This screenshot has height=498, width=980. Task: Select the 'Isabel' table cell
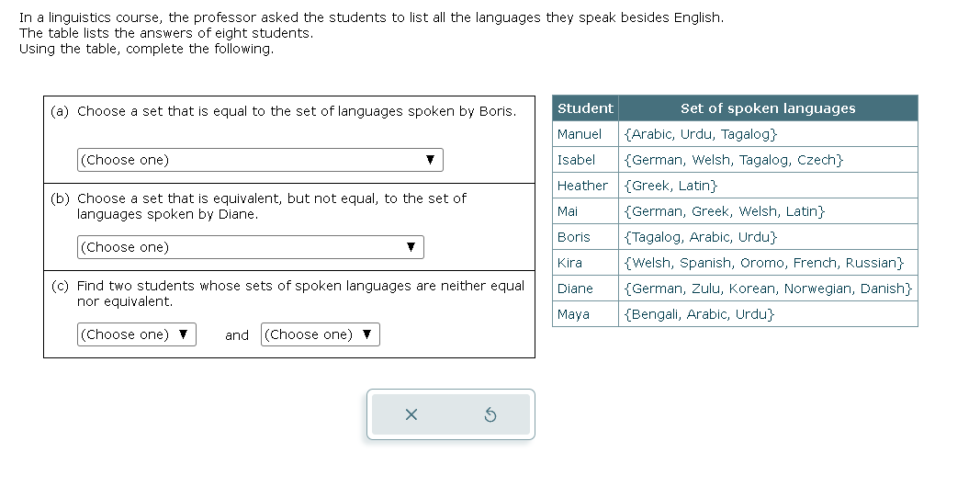coord(586,160)
